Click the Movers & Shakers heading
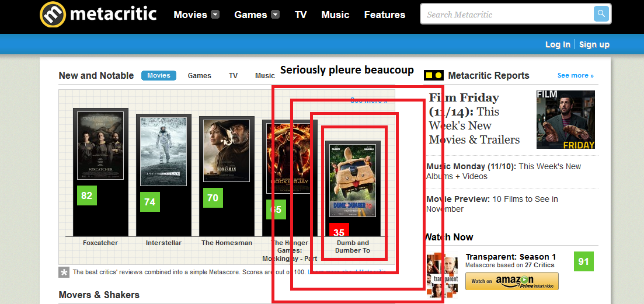The image size is (644, 304). click(x=99, y=295)
